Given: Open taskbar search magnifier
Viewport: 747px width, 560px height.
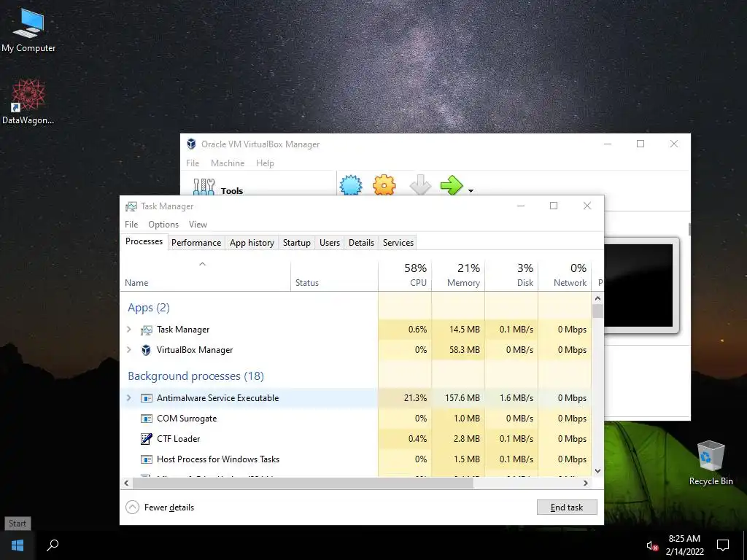Looking at the screenshot, I should 53,545.
